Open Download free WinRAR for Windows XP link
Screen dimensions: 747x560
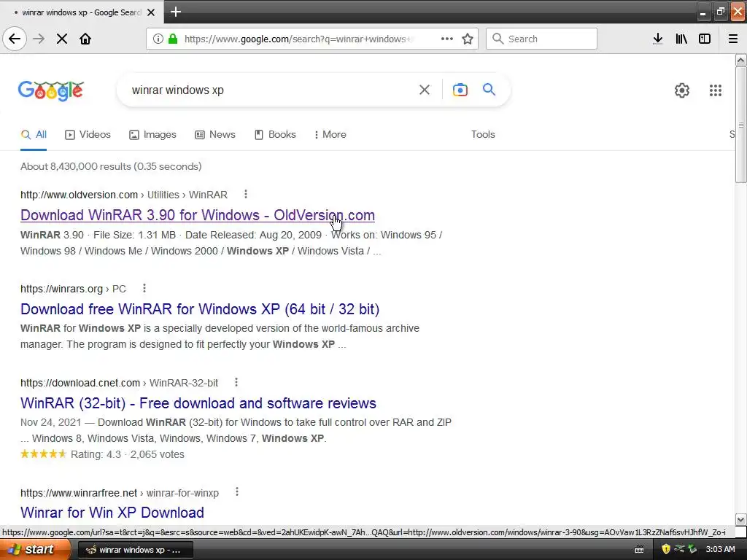pyautogui.click(x=200, y=309)
